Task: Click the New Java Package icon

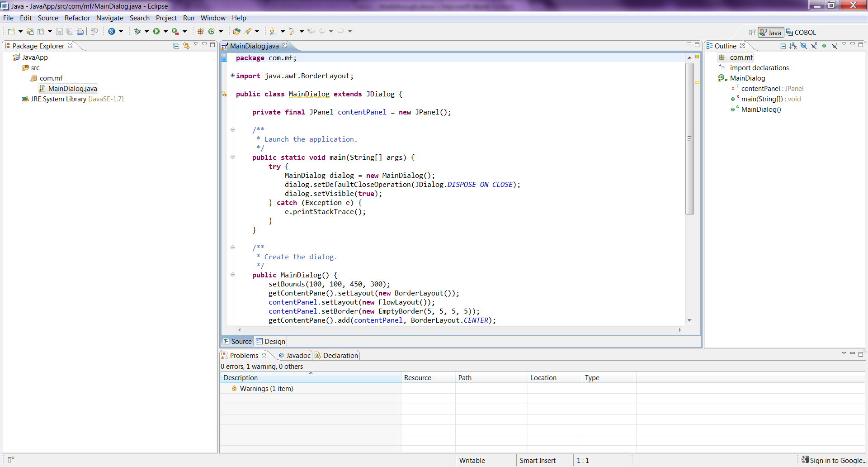Action: [x=201, y=31]
